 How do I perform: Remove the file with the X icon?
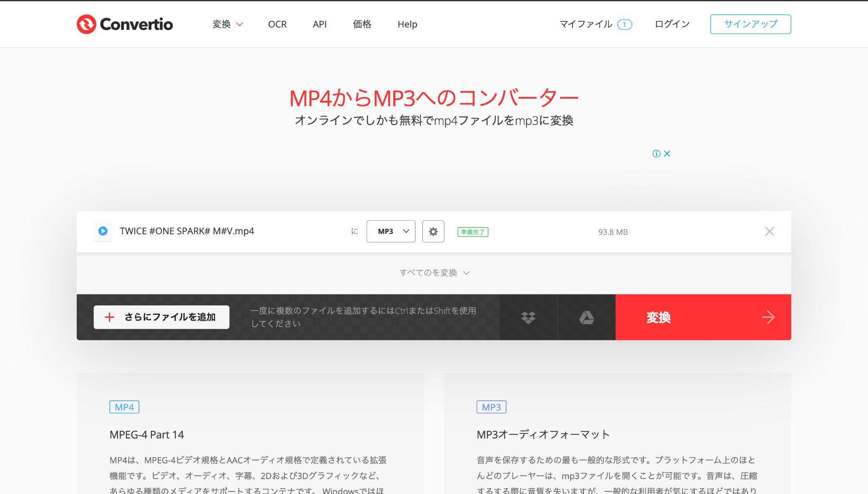[x=769, y=231]
